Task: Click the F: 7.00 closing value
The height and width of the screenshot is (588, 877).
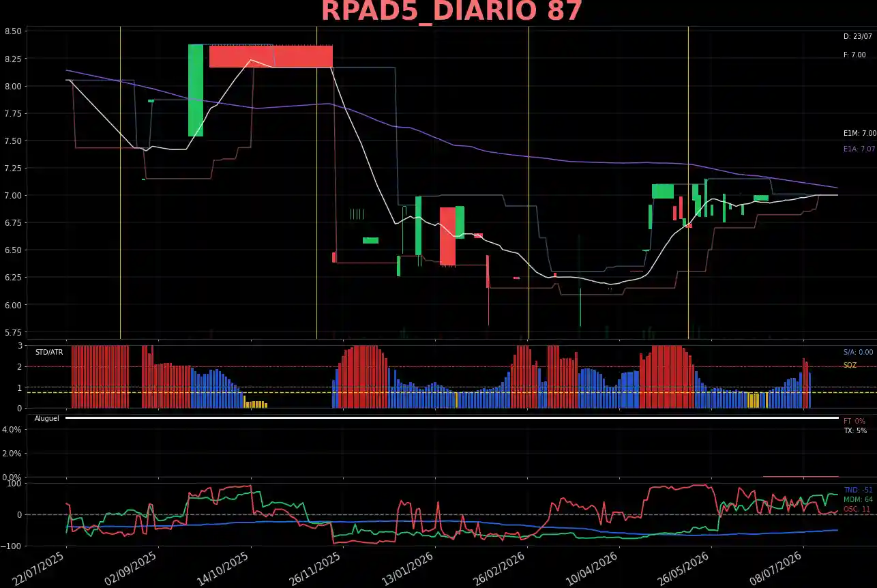Action: tap(854, 55)
